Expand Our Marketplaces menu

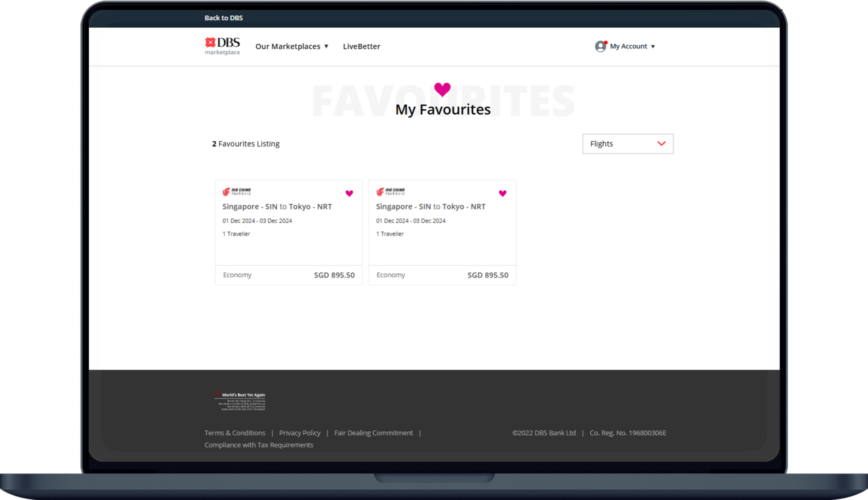coord(292,46)
